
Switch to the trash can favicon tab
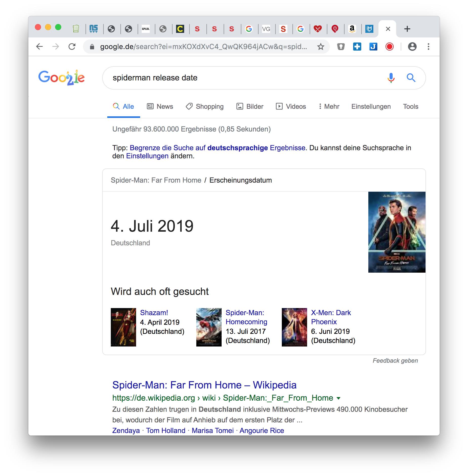click(76, 29)
